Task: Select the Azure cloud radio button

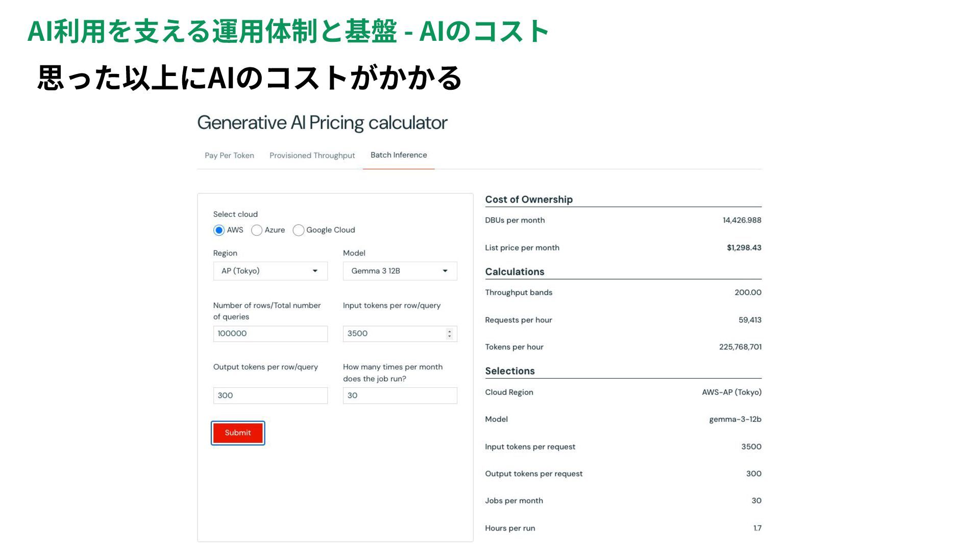Action: coord(257,230)
